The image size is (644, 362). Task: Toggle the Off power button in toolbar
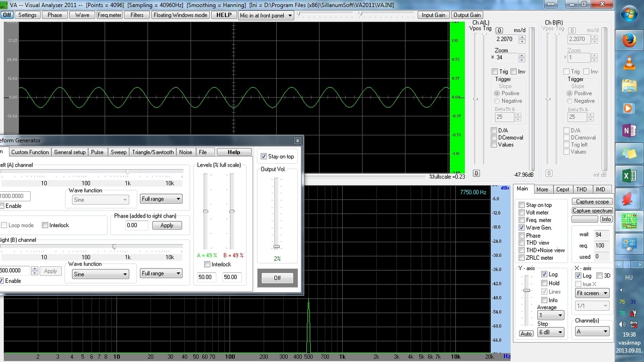pos(7,15)
